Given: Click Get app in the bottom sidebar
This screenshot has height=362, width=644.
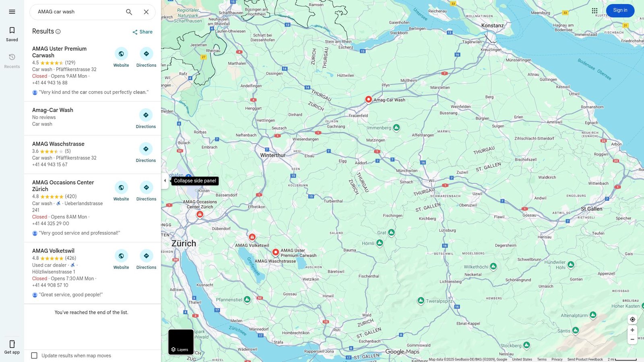Looking at the screenshot, I should click(x=12, y=346).
